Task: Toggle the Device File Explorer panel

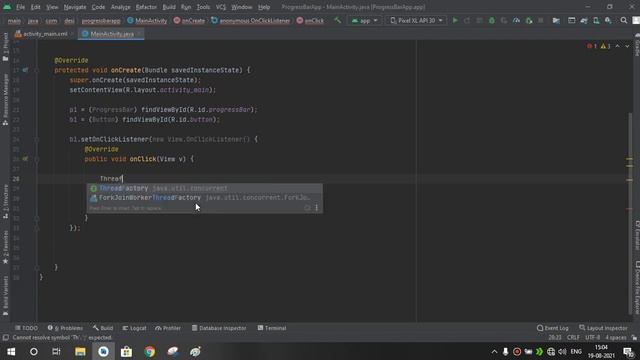Action: 637,287
